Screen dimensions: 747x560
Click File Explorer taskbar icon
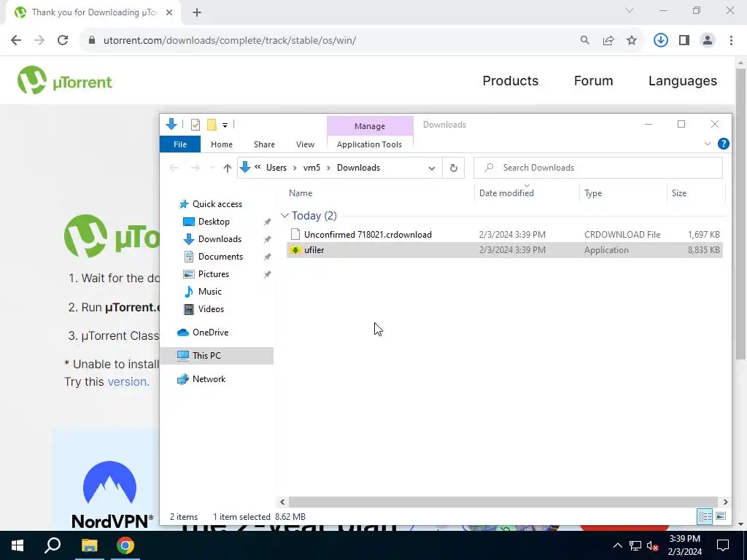[x=89, y=545]
